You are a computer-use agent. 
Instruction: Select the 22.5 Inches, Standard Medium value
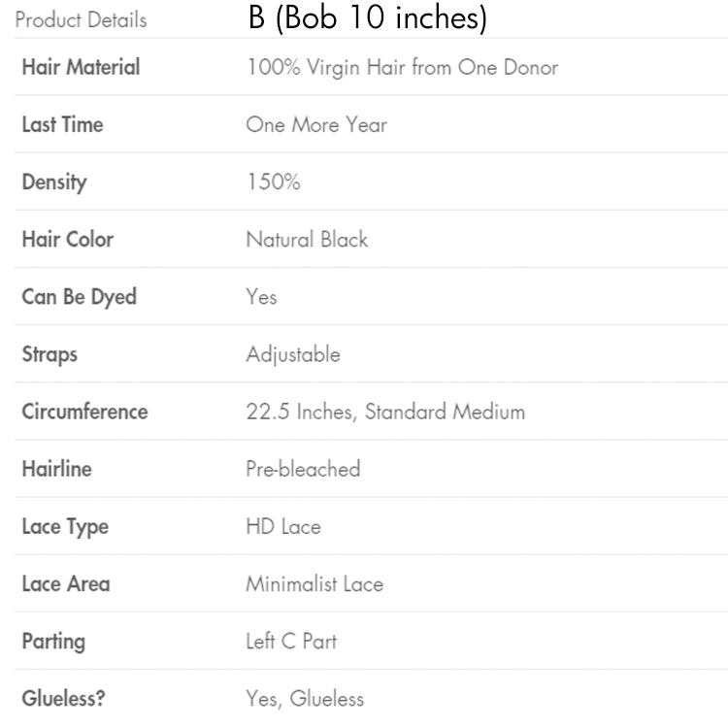point(385,412)
